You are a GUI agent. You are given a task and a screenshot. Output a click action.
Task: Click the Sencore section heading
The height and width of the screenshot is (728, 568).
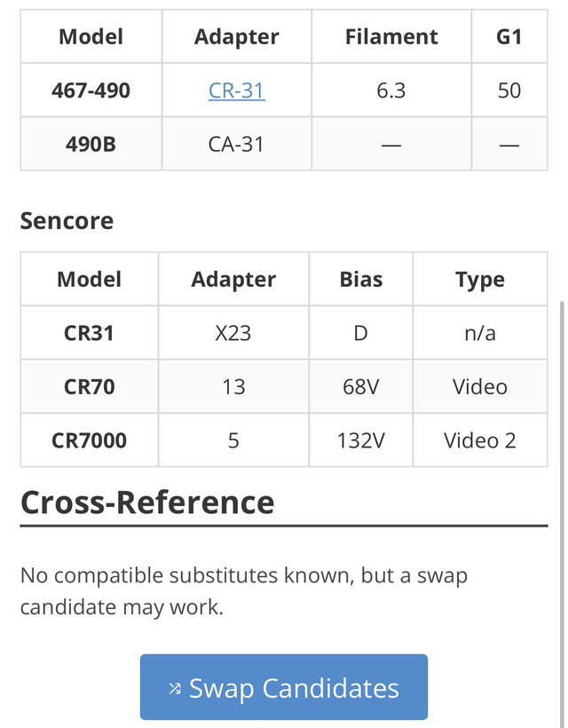click(x=67, y=220)
